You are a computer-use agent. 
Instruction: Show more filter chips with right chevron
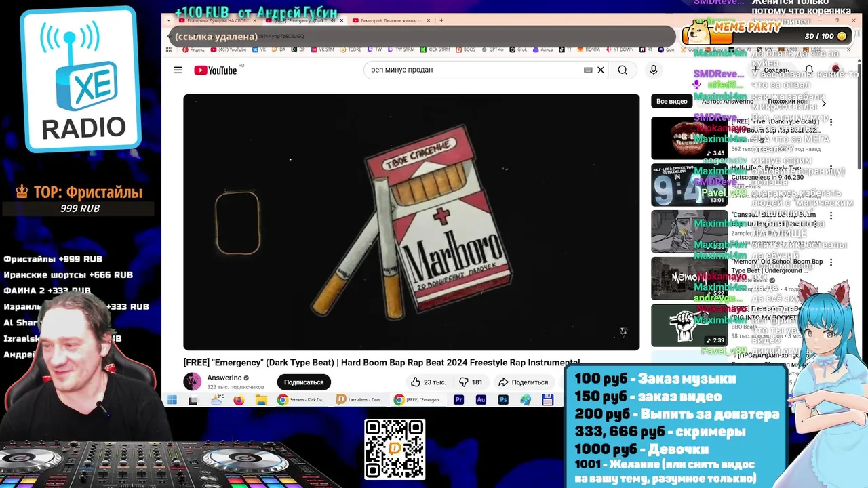click(824, 103)
